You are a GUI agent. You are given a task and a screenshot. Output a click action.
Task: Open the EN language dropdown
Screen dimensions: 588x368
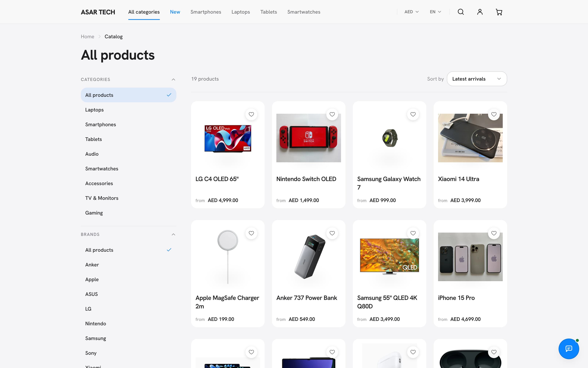click(x=435, y=12)
